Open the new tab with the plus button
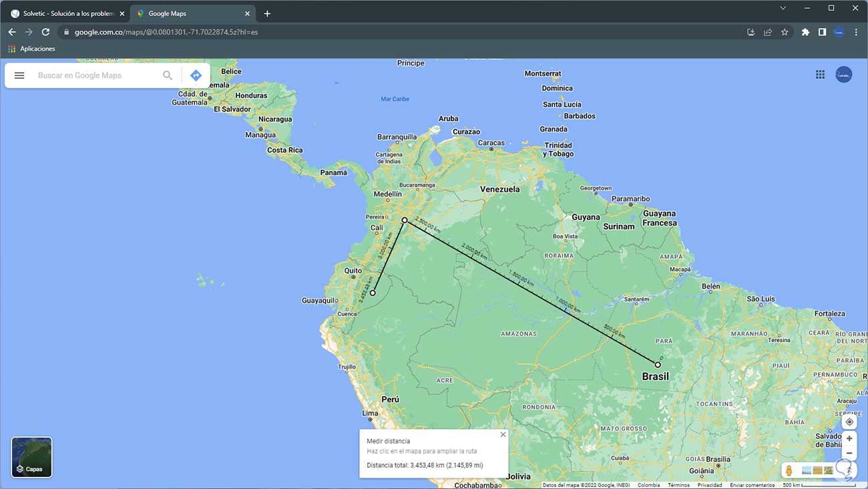 (267, 13)
